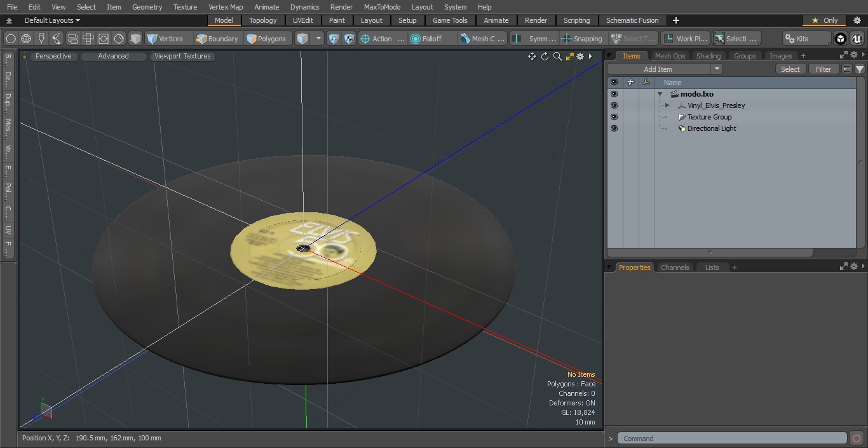868x448 pixels.
Task: Switch to the Topology layout tab
Action: (x=262, y=20)
